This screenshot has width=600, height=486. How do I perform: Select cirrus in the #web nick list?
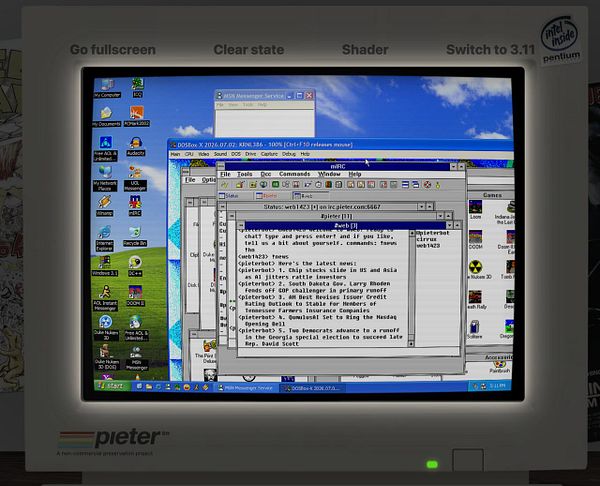tap(426, 239)
